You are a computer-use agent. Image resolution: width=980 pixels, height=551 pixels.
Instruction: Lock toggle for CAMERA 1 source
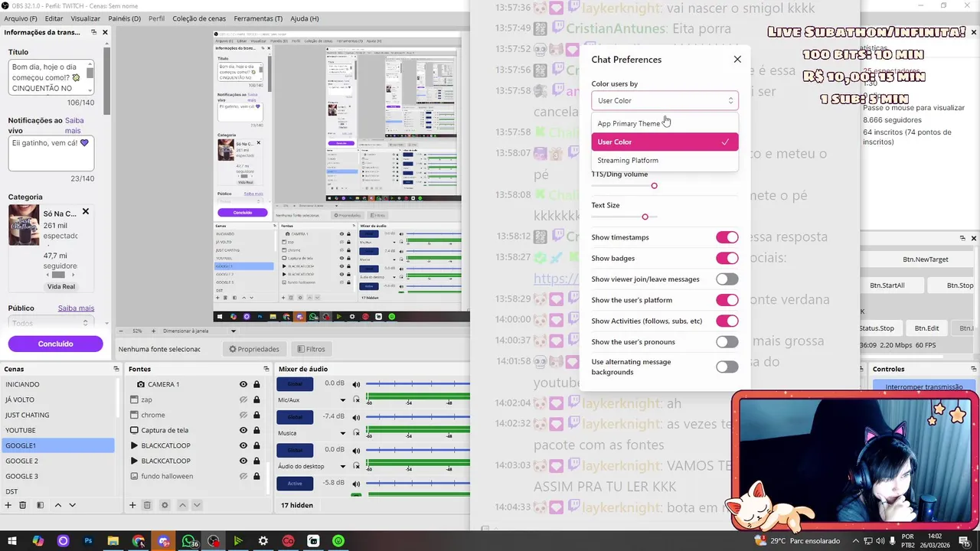point(256,384)
